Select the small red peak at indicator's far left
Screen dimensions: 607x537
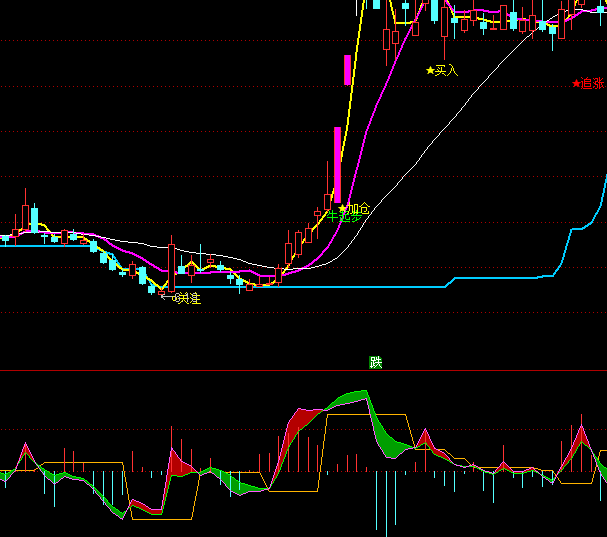point(26,450)
